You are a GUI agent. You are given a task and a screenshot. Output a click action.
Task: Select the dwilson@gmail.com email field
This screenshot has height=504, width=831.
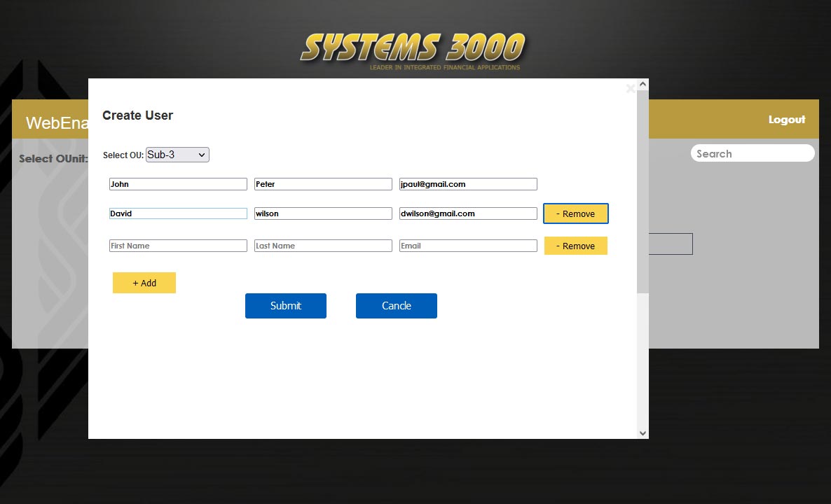pos(468,213)
